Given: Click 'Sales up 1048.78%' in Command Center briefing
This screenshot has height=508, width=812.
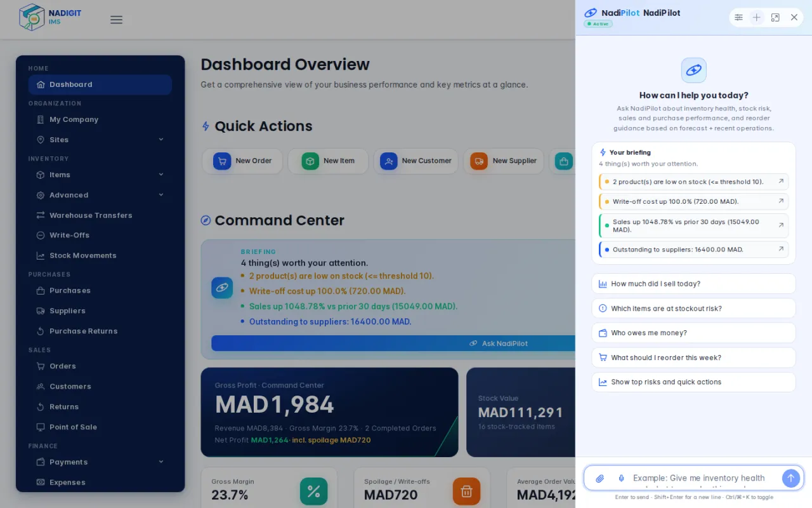Looking at the screenshot, I should 353,306.
